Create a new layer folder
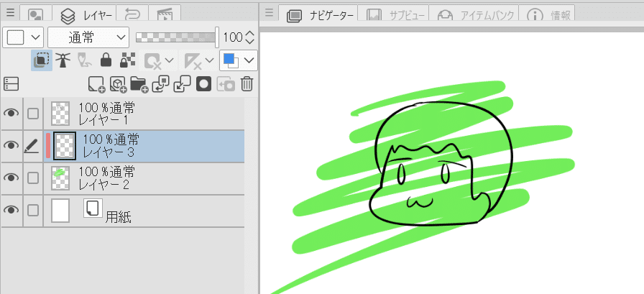Screen dimensions: 644x294 coord(139,84)
